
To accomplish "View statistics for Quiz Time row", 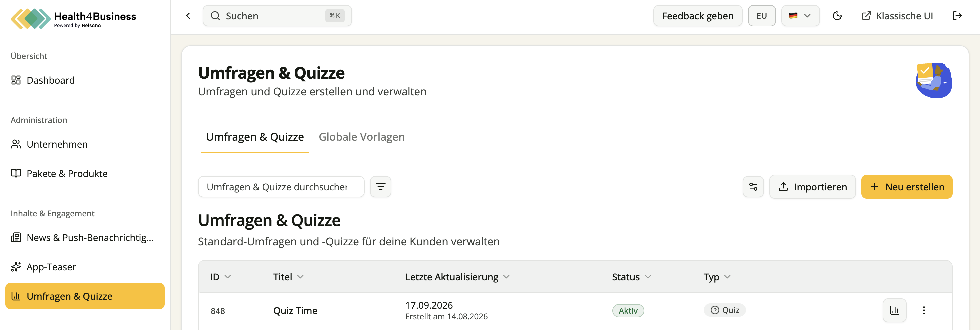I will 894,310.
